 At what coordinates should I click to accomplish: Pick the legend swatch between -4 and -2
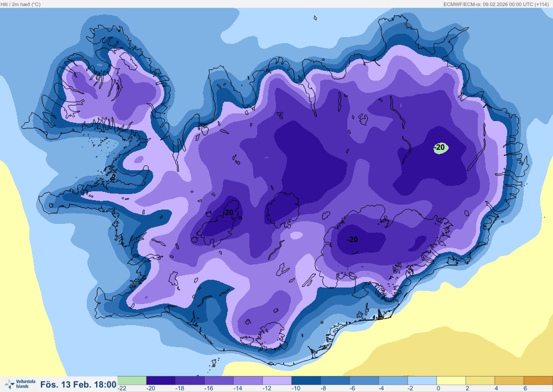click(x=393, y=380)
